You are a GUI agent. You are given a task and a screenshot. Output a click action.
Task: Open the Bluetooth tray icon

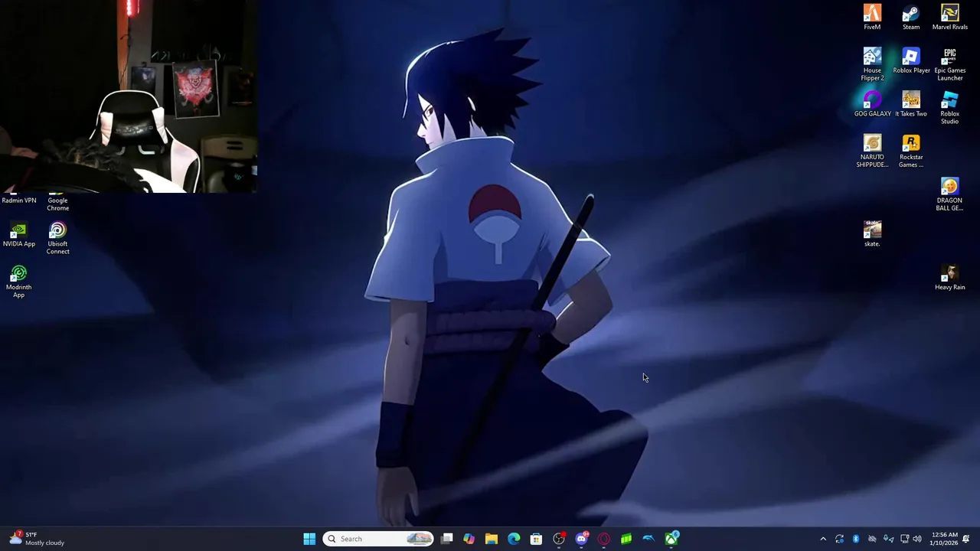856,539
